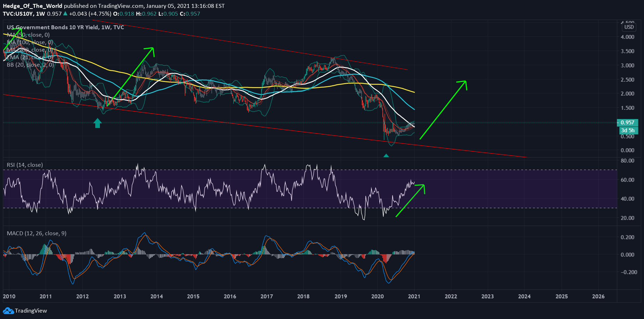Click the 1.500 price axis label

point(628,108)
